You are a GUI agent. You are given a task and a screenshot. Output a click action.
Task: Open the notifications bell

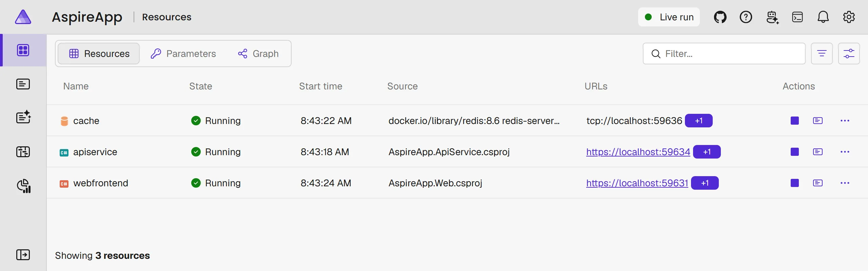[823, 17]
